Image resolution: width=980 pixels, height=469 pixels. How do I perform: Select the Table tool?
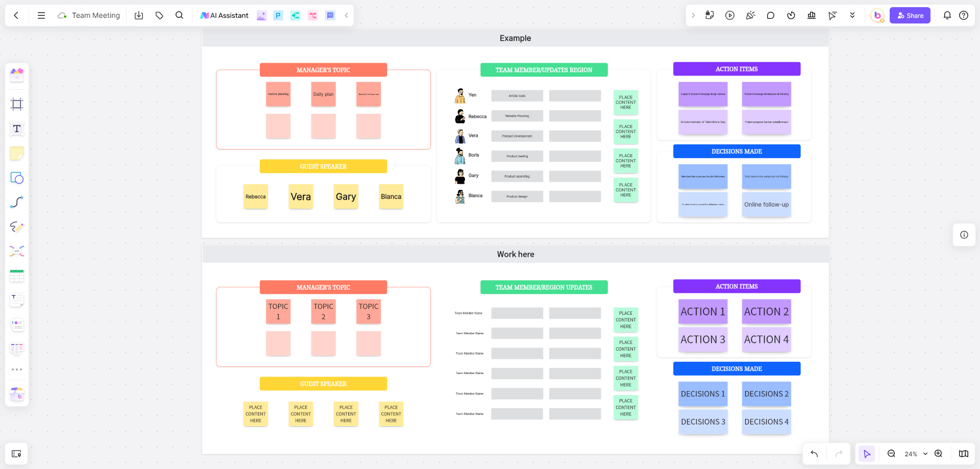[x=17, y=276]
